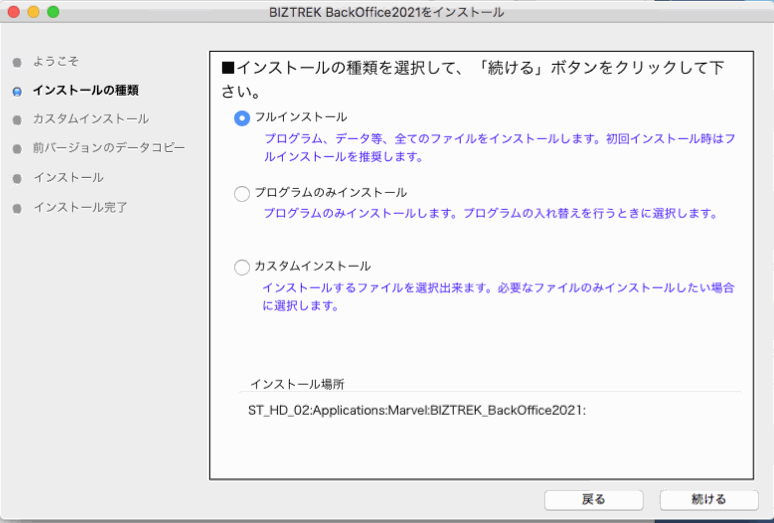Open the 前バージョンのデータコピー step label

point(108,148)
